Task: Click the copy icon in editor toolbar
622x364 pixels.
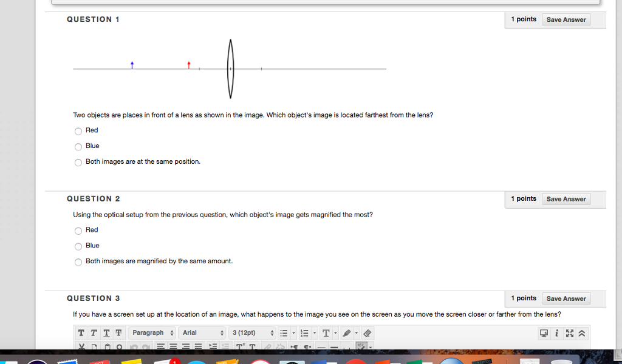Action: [94, 346]
